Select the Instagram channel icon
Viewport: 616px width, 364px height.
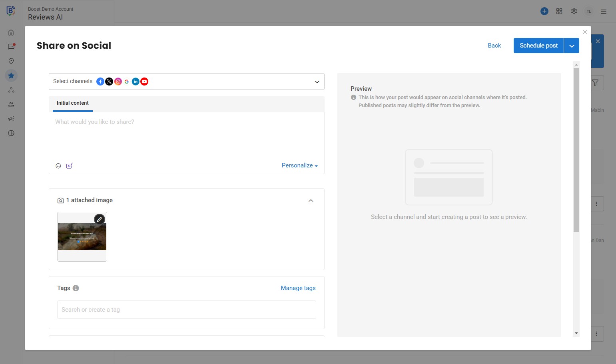[118, 82]
